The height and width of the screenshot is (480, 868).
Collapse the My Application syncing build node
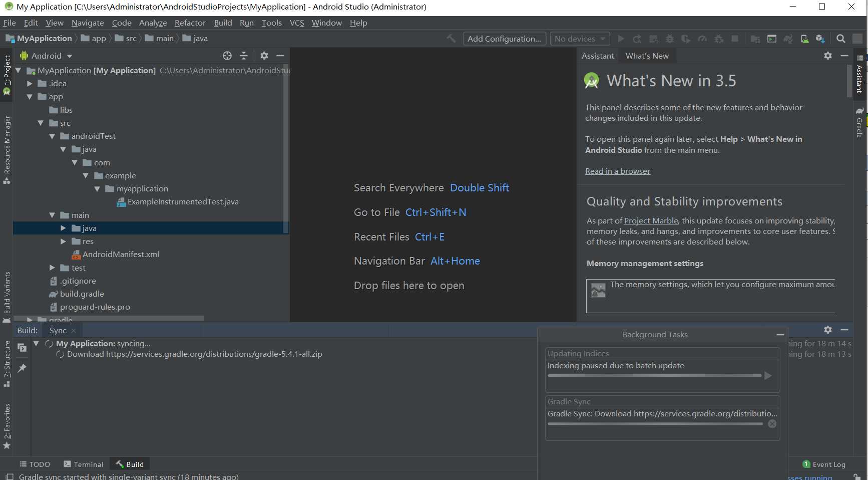(36, 343)
